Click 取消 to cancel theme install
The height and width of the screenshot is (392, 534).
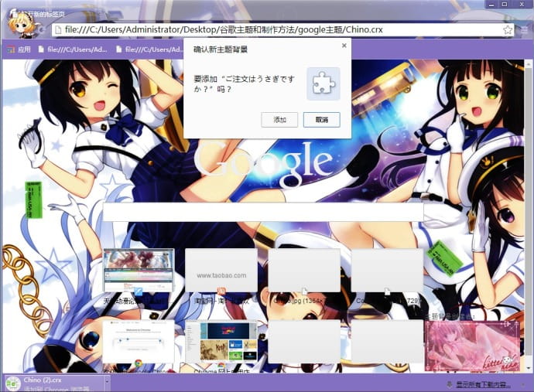pos(321,120)
